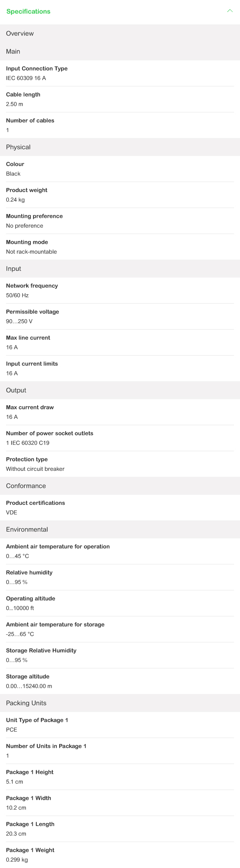Click the Cable length label
Viewport: 240px width, 868px height.
(x=23, y=94)
